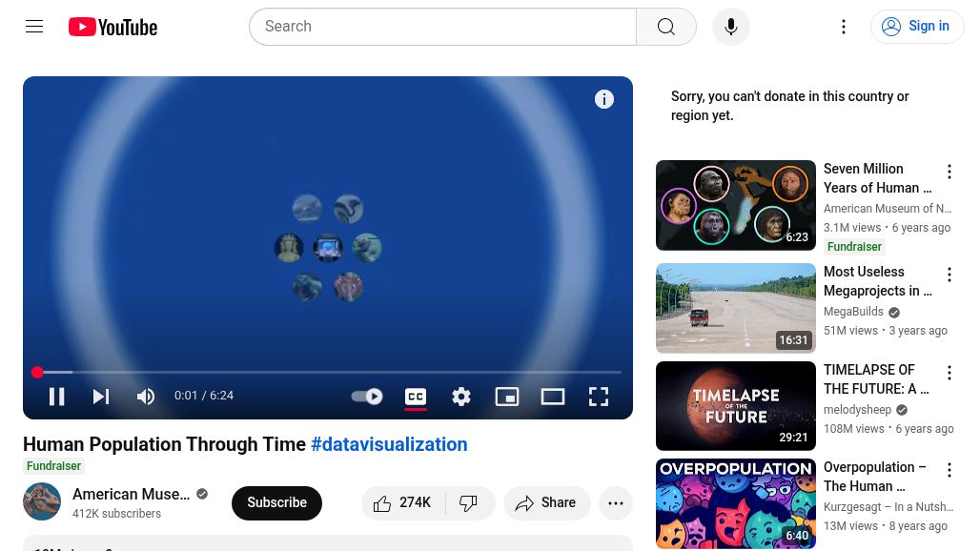Viewport: 980px width, 551px height.
Task: Pause the video
Action: (x=57, y=396)
